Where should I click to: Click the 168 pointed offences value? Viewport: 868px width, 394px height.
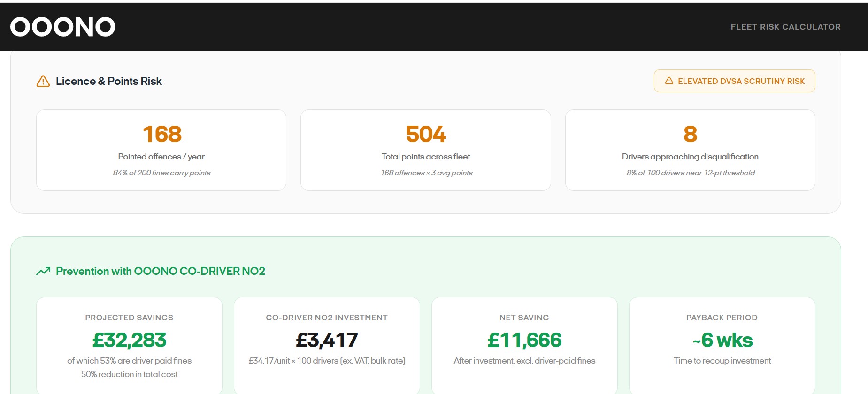click(x=162, y=134)
